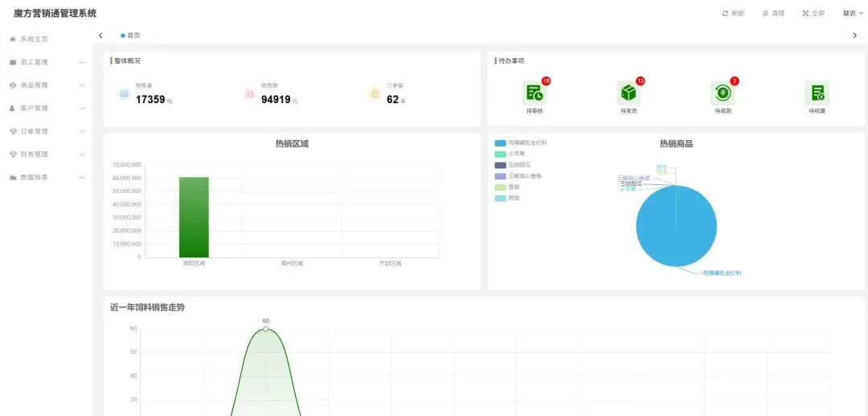Viewport: 868px width, 416px height.
Task: Click the 待办事项 section heading
Action: tap(511, 61)
